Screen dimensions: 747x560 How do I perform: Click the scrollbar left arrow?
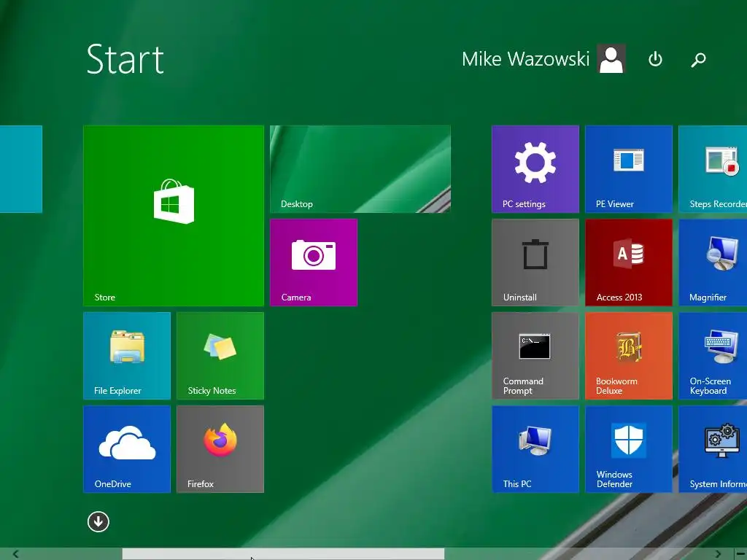(16, 554)
